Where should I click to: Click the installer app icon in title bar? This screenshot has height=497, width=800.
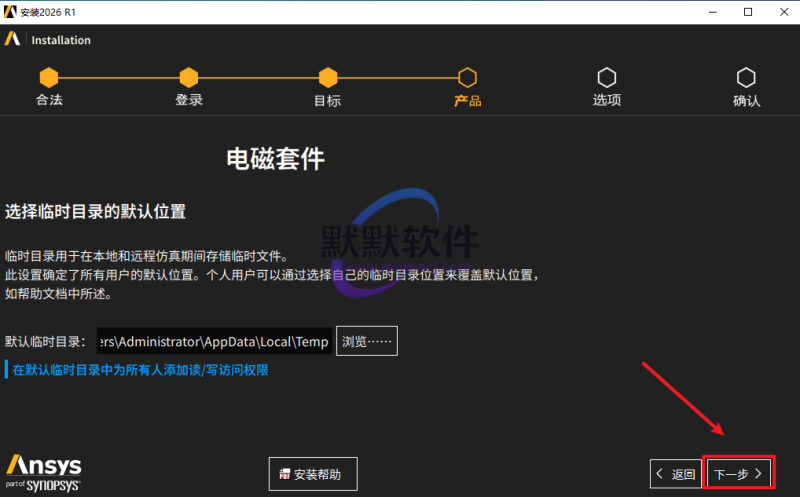tap(10, 11)
